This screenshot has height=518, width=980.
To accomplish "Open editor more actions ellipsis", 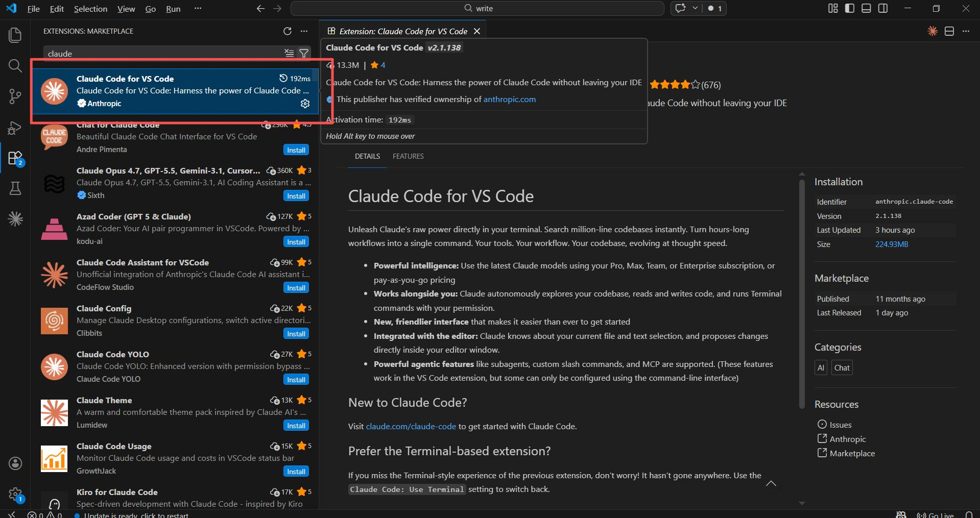I will 966,31.
